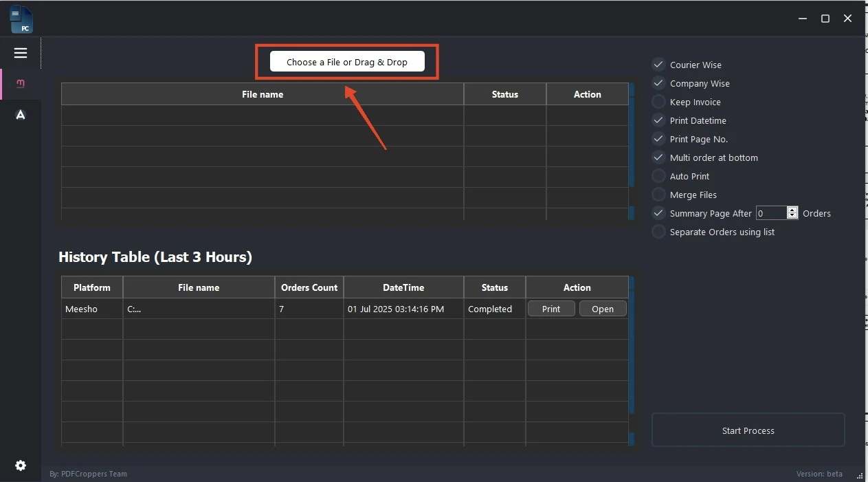Disable the Courier Wise option
The height and width of the screenshot is (482, 868).
658,65
